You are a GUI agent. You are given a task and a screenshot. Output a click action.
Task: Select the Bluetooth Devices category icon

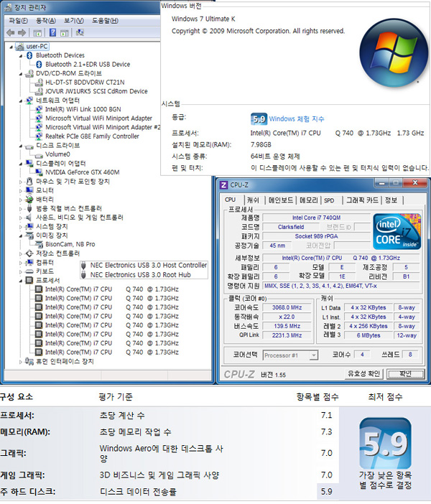pos(29,55)
